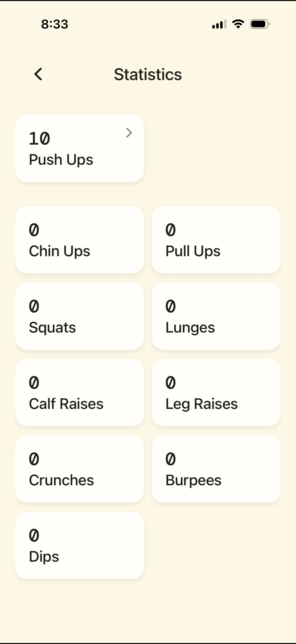Tap the Dips card

[80, 545]
